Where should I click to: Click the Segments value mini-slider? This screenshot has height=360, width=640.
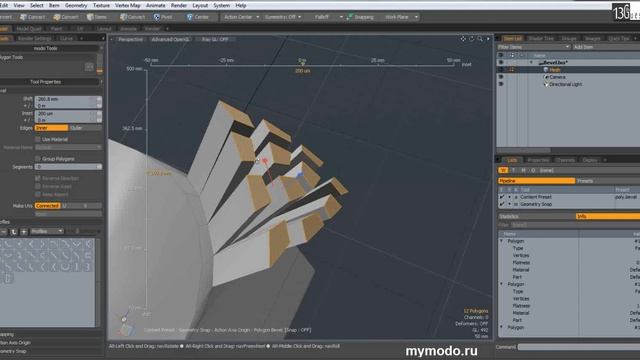(x=99, y=167)
